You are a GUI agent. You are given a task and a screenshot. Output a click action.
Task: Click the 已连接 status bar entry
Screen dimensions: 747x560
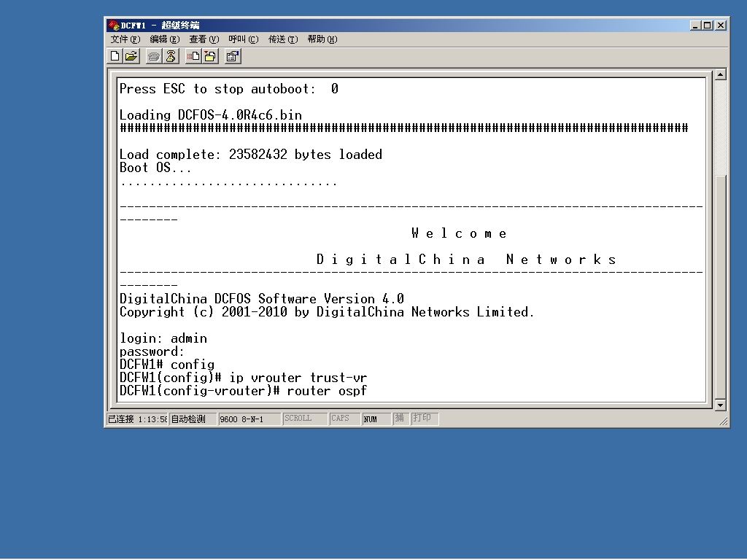pyautogui.click(x=137, y=419)
